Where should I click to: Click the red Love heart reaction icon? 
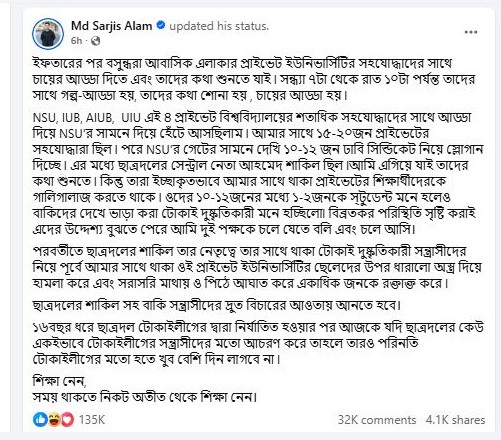pos(67,419)
